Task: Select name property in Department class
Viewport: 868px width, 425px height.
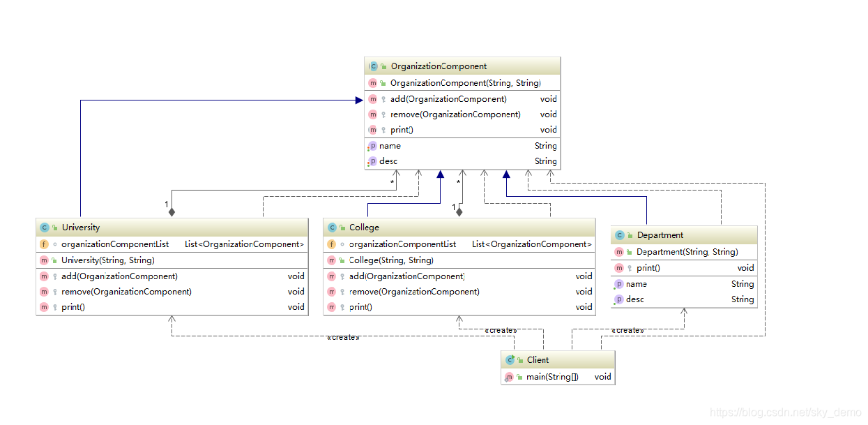Action: point(684,284)
